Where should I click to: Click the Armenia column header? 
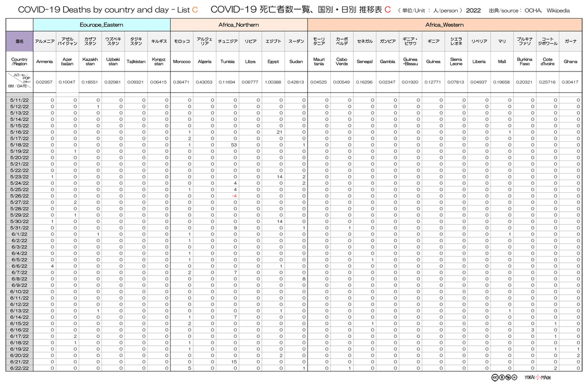click(45, 62)
